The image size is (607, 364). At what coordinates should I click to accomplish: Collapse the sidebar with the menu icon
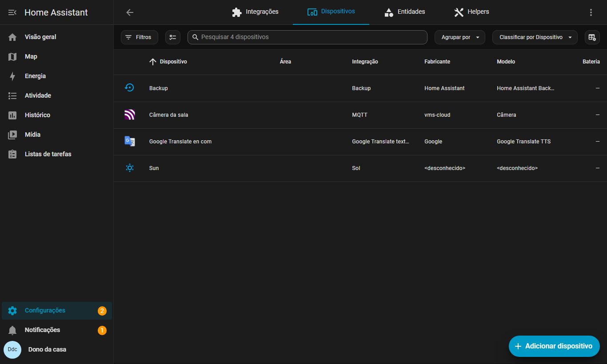click(12, 12)
